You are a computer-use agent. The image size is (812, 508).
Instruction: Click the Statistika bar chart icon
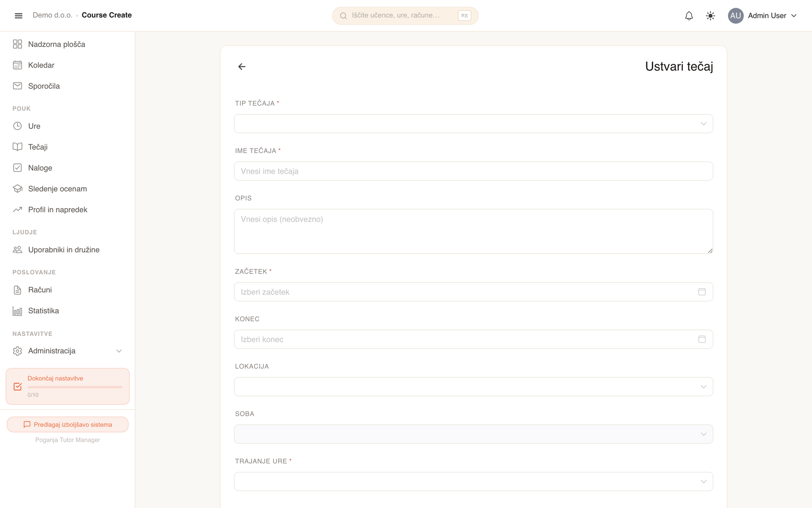coord(17,311)
